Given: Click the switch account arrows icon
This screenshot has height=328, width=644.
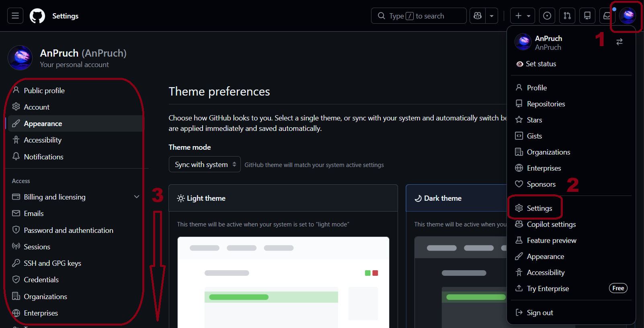Looking at the screenshot, I should click(619, 42).
